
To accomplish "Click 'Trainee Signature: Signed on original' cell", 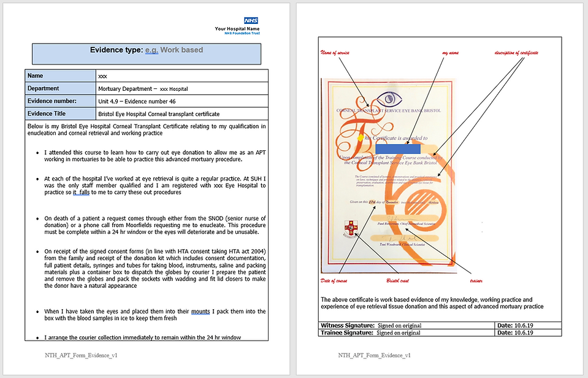I will (407, 333).
